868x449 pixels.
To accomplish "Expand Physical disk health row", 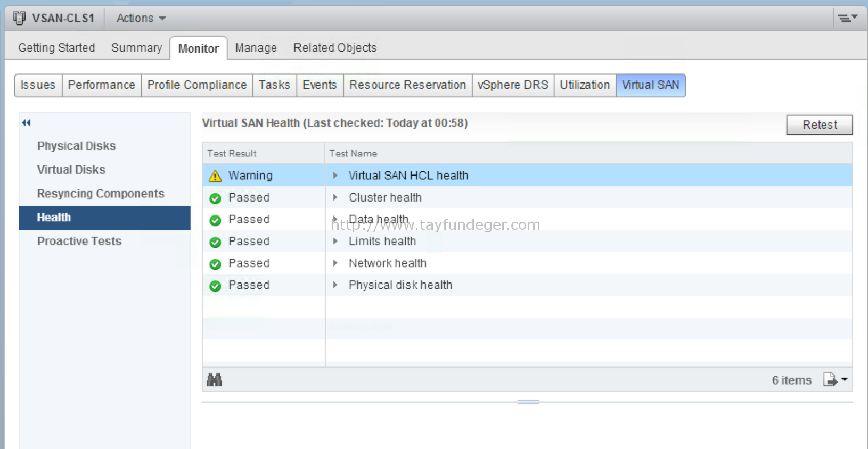I will tap(335, 285).
